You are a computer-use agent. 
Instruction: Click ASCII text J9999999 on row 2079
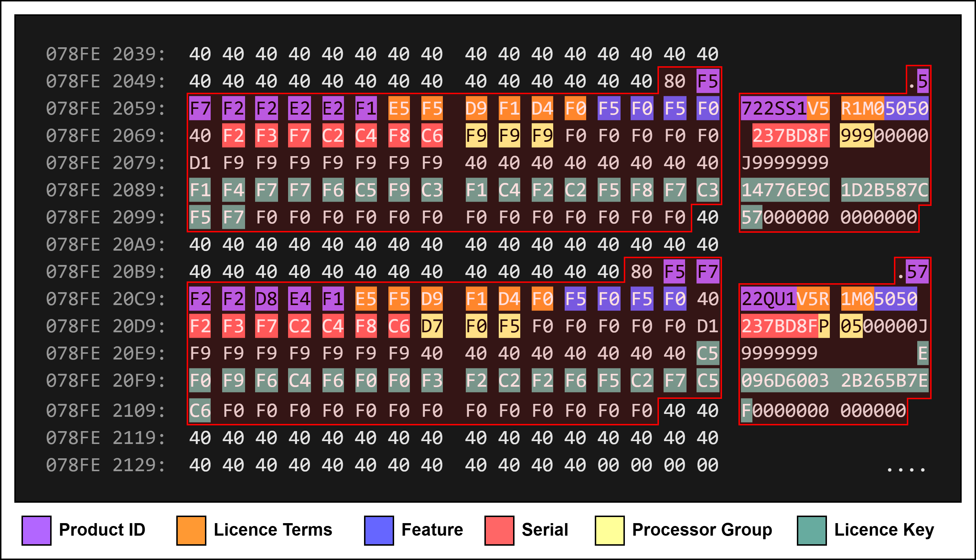point(785,163)
